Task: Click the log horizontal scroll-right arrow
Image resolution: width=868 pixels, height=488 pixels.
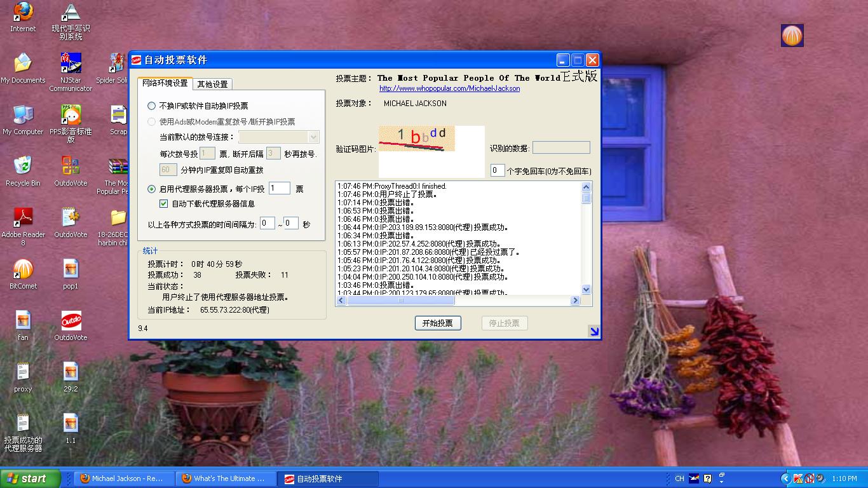Action: (x=575, y=301)
